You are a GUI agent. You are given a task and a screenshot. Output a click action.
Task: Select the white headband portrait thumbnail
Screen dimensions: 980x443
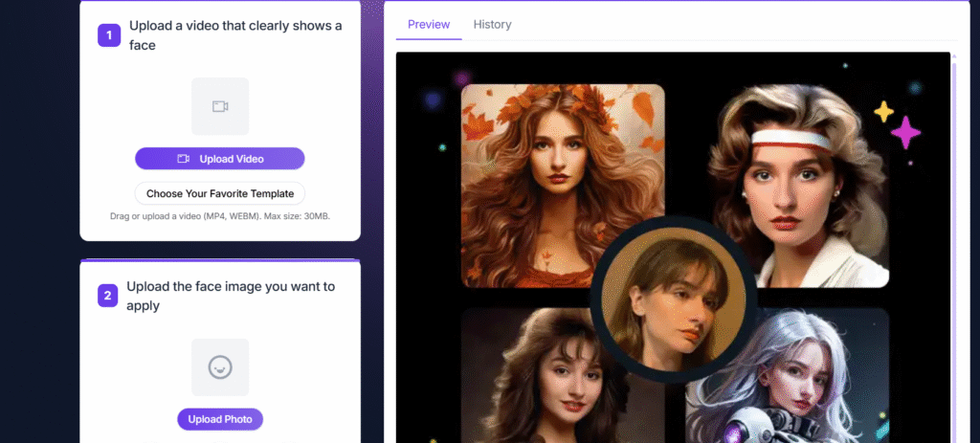[800, 185]
